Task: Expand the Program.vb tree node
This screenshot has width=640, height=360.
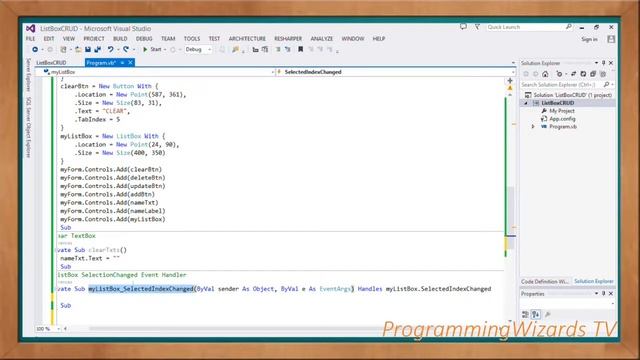Action: (x=533, y=127)
